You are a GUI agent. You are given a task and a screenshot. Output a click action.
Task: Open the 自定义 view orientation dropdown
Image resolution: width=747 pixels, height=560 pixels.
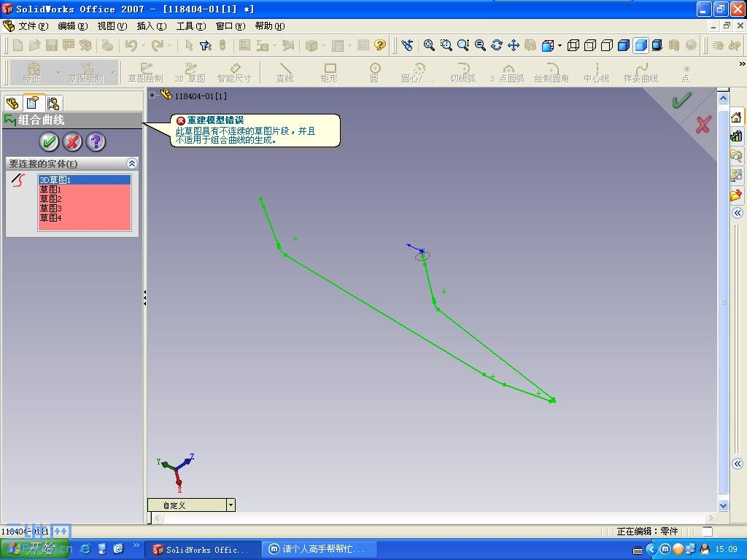click(231, 505)
